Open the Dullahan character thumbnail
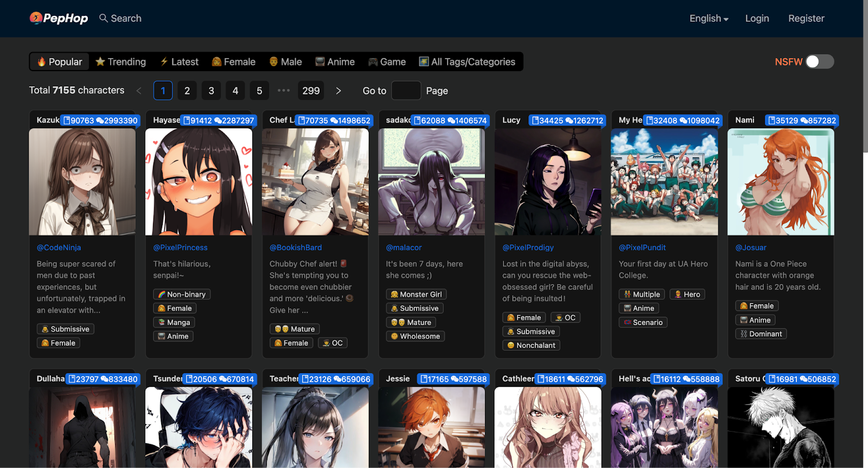 (x=82, y=427)
